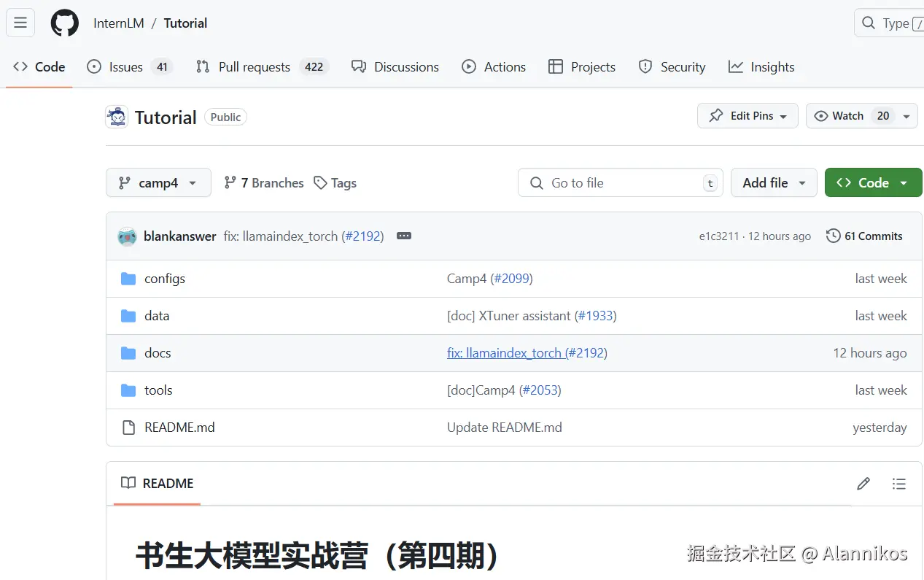Image resolution: width=924 pixels, height=580 pixels.
Task: Click the pencil edit README icon
Action: pos(863,483)
